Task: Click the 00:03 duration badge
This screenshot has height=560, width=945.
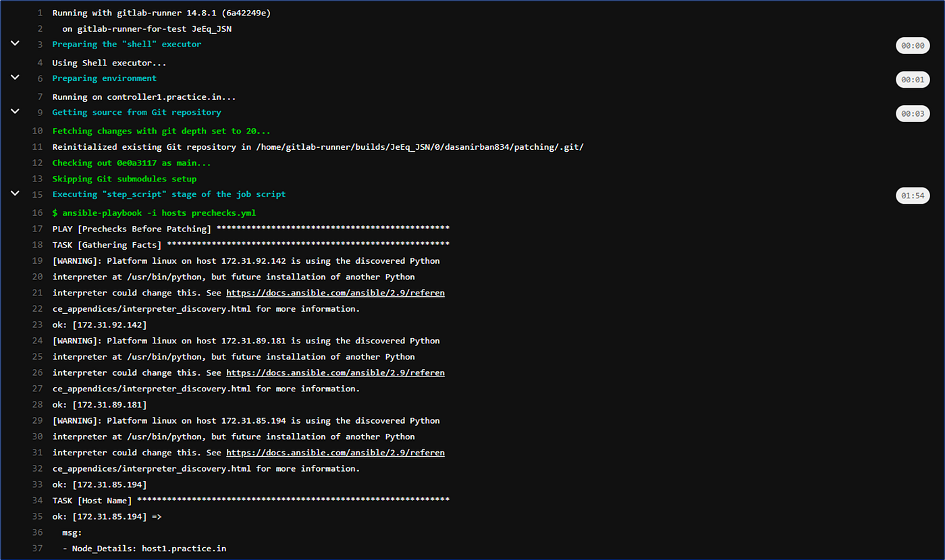Action: (913, 113)
